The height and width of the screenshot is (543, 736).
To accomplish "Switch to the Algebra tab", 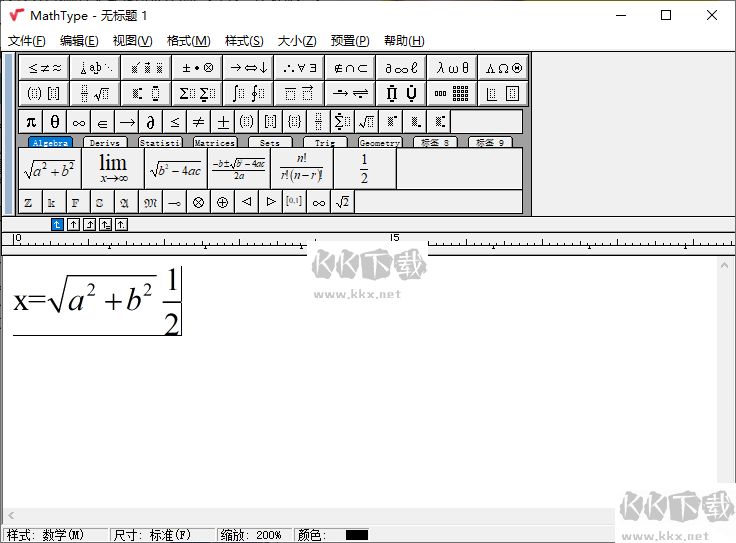I will click(50, 143).
